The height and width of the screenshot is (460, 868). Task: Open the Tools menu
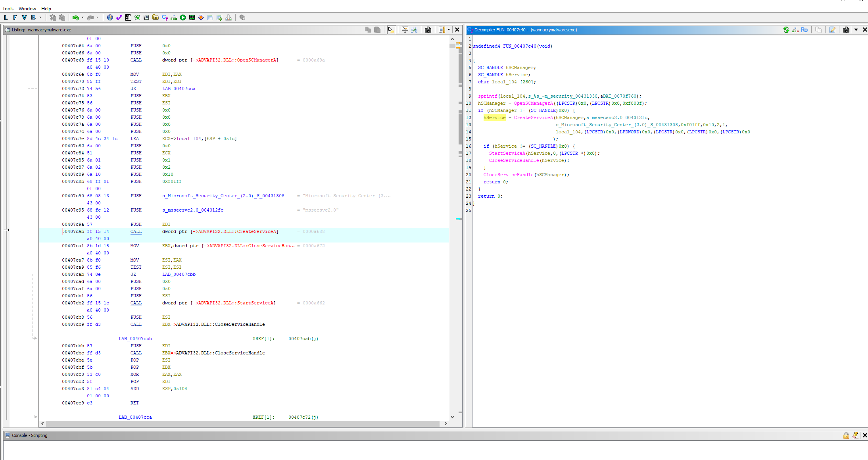(8, 8)
